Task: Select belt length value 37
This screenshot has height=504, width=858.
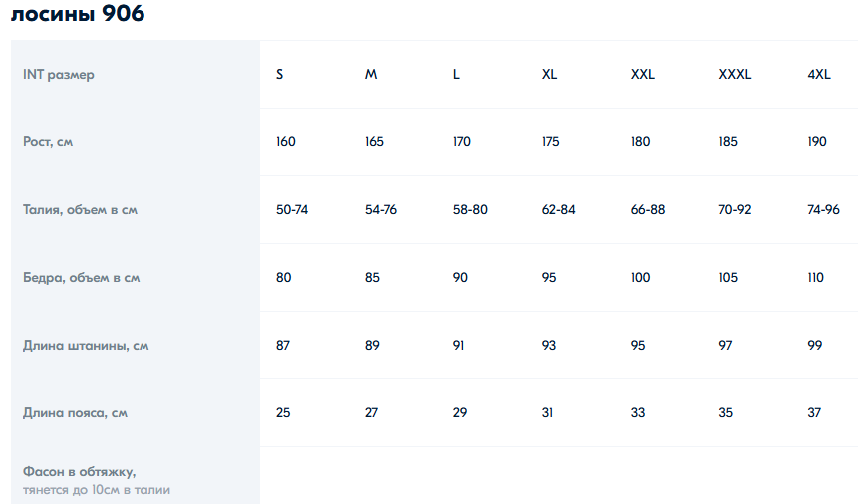Action: (814, 412)
